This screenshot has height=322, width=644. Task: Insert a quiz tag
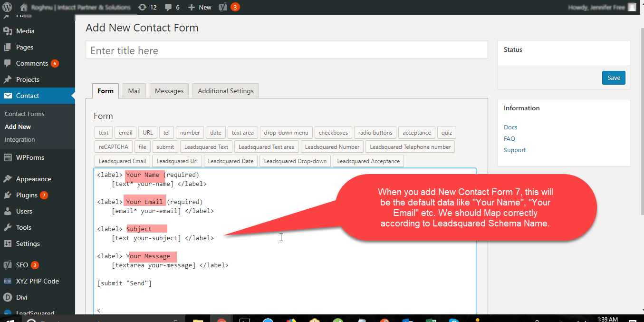point(447,133)
